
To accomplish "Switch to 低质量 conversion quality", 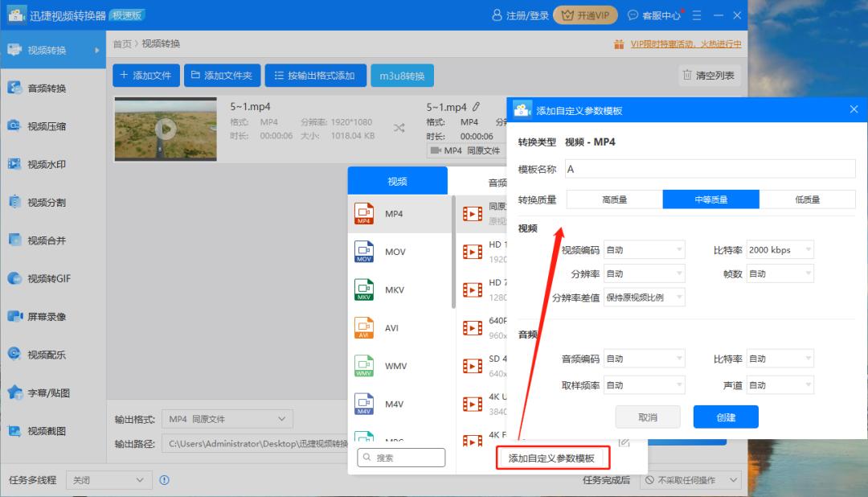I will click(x=809, y=199).
